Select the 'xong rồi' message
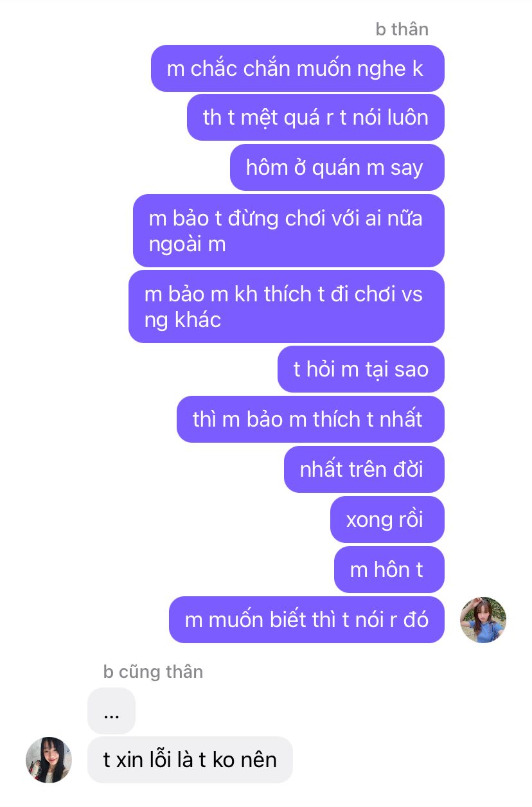The image size is (532, 807). (x=387, y=519)
